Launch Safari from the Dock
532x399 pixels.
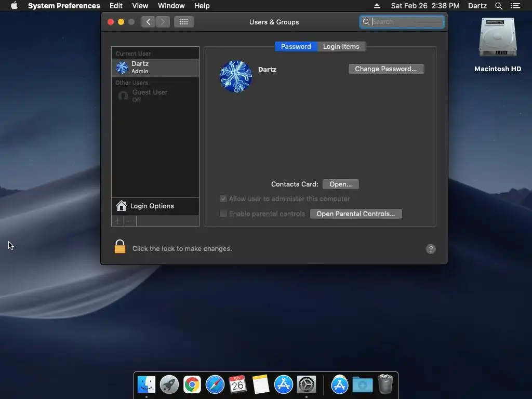pos(215,384)
